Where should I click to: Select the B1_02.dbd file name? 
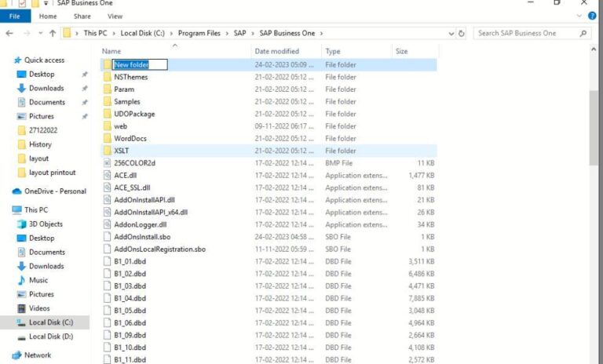pyautogui.click(x=130, y=274)
